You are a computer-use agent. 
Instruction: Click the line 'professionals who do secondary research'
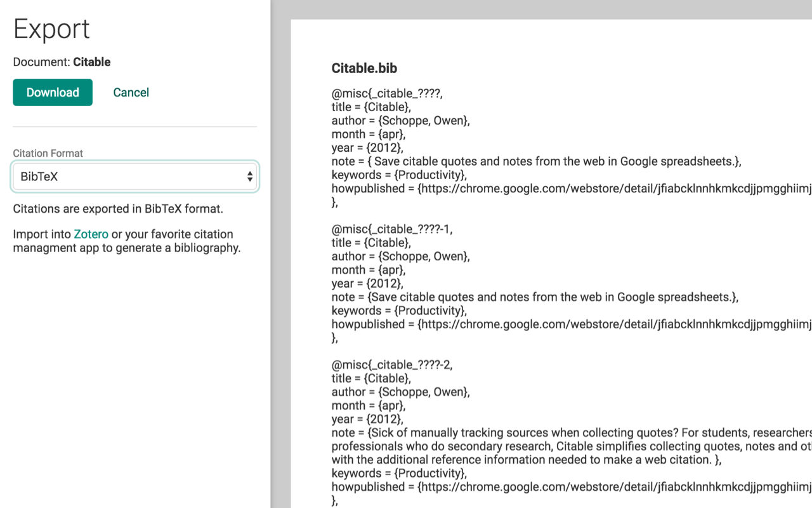click(x=571, y=446)
